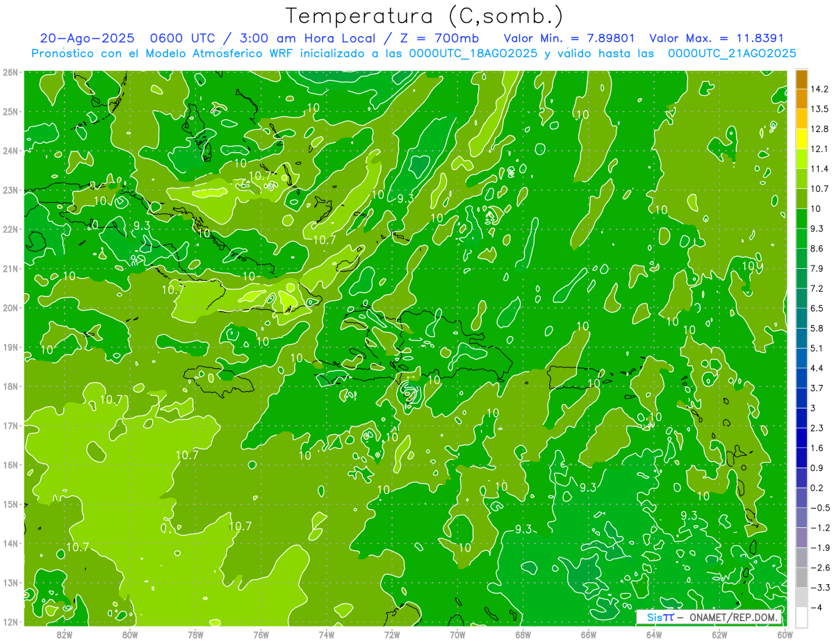Click the longitude axis label "62W"

pyautogui.click(x=719, y=634)
